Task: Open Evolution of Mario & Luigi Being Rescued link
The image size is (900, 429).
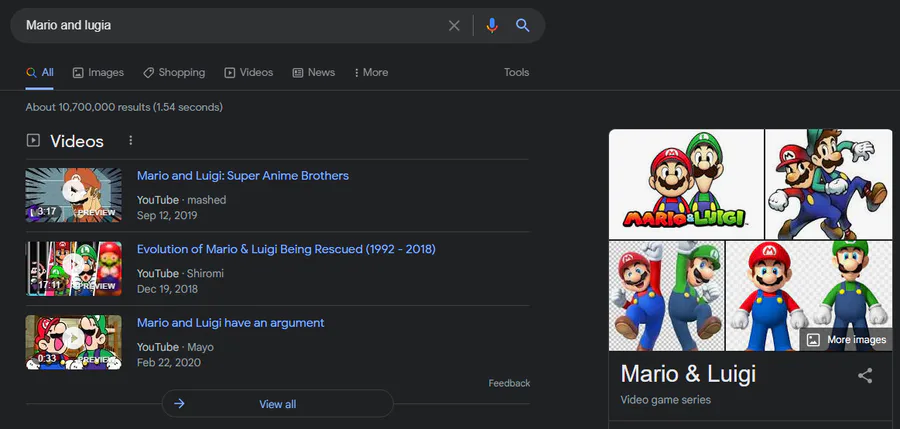Action: click(286, 249)
